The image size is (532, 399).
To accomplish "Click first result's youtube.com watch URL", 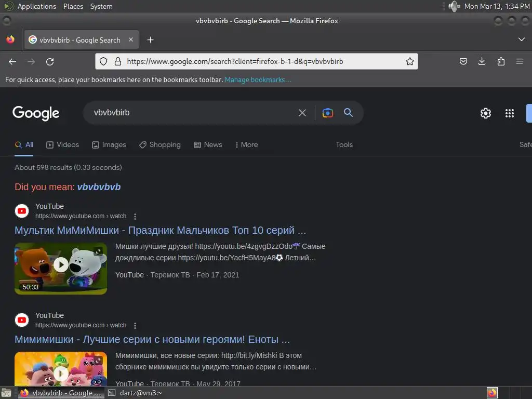I will [81, 216].
